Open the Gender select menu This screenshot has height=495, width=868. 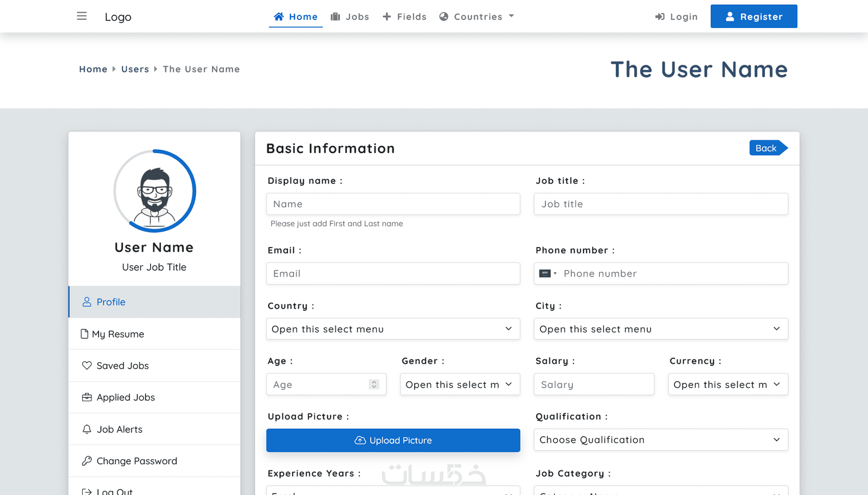459,384
